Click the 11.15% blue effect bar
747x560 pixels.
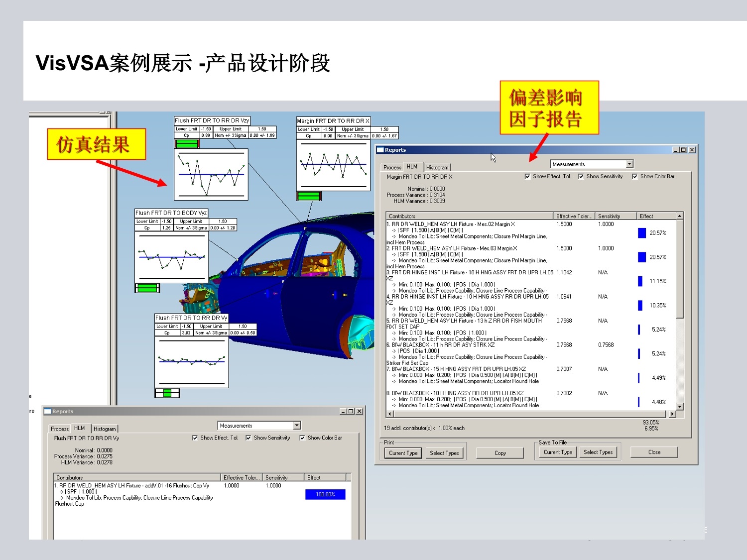pyautogui.click(x=640, y=281)
